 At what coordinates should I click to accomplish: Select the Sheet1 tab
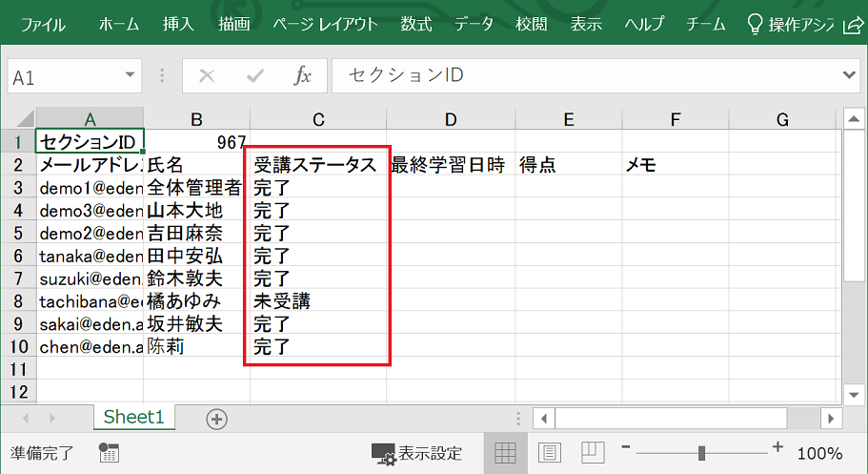pos(134,417)
